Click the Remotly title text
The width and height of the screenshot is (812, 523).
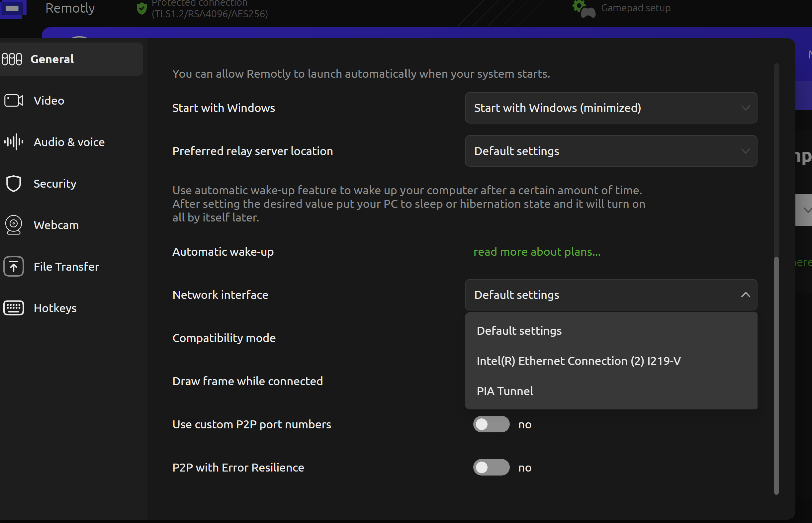(70, 8)
